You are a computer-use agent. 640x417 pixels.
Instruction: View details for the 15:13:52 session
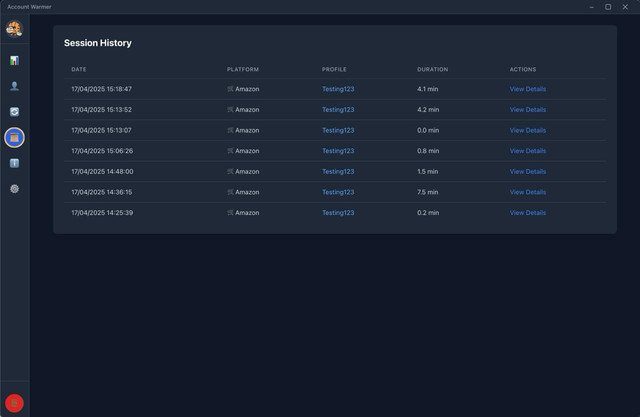tap(528, 109)
